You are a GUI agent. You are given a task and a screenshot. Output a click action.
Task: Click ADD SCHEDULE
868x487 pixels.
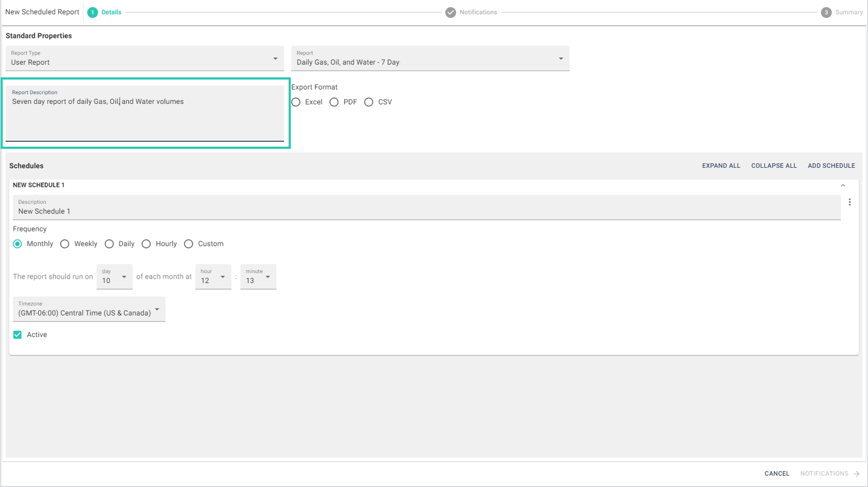coord(831,166)
